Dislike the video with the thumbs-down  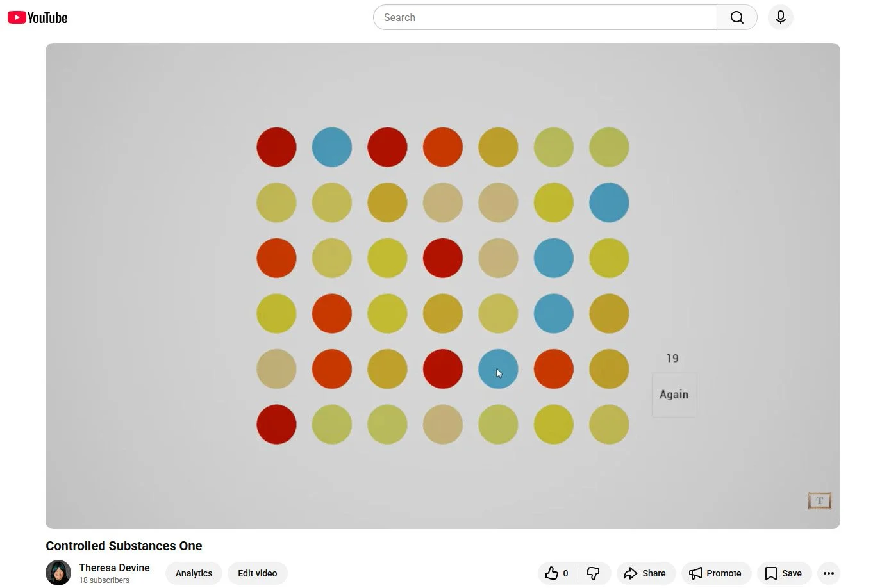[593, 573]
